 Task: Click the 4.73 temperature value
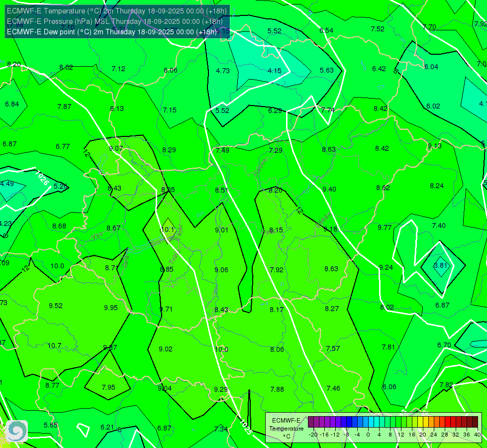(x=223, y=71)
